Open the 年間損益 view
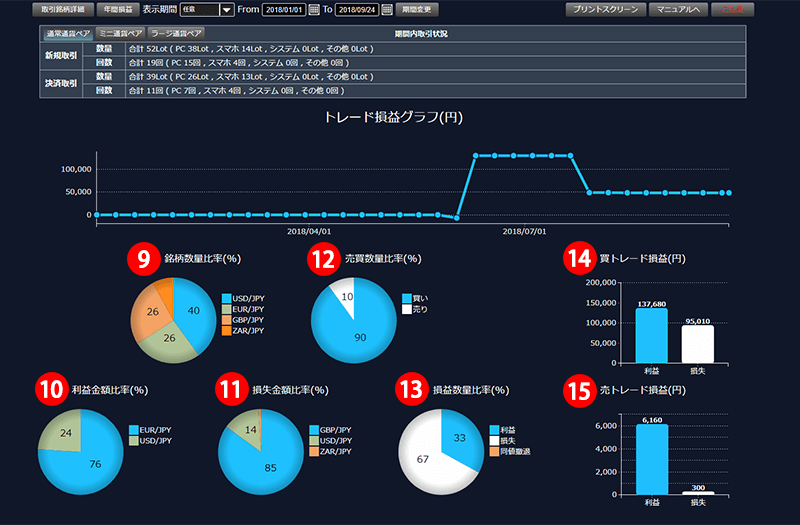 point(118,10)
